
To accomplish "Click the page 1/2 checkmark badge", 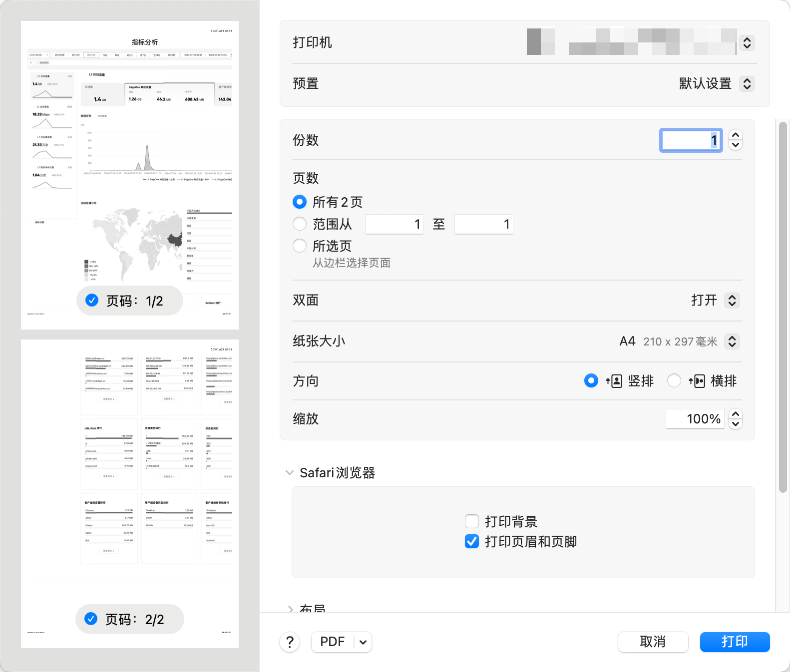I will pyautogui.click(x=92, y=300).
